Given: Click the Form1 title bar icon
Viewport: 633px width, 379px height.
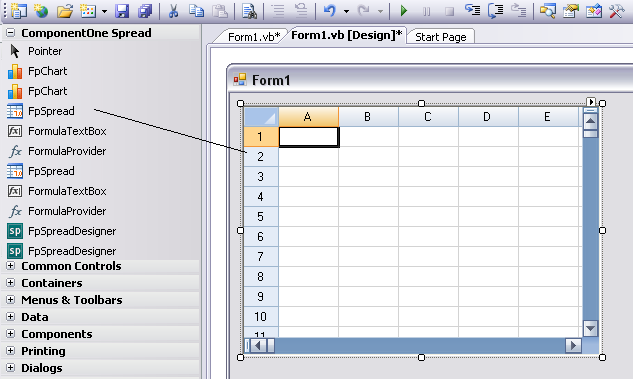Looking at the screenshot, I should (x=240, y=80).
